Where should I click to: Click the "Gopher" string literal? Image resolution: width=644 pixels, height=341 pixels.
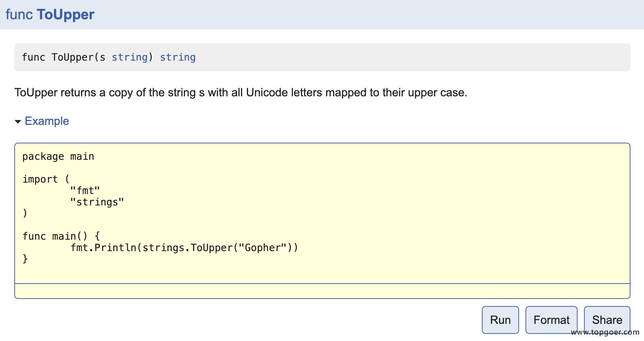(x=262, y=248)
